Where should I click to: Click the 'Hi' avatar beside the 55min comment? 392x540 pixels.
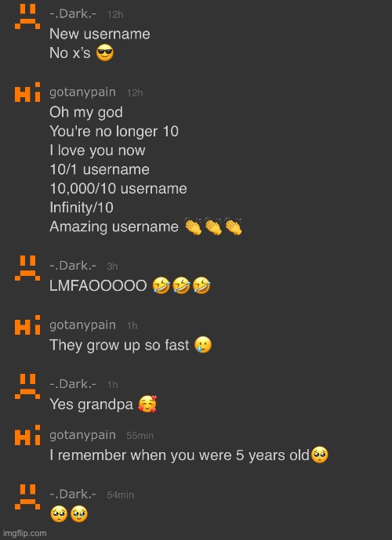coord(27,435)
